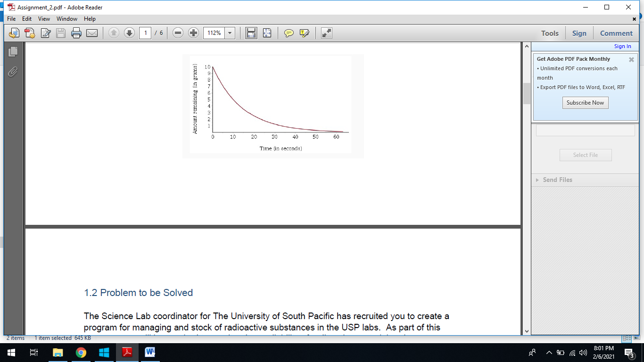644x362 pixels.
Task: Open the zoom level dropdown
Action: pos(230,33)
